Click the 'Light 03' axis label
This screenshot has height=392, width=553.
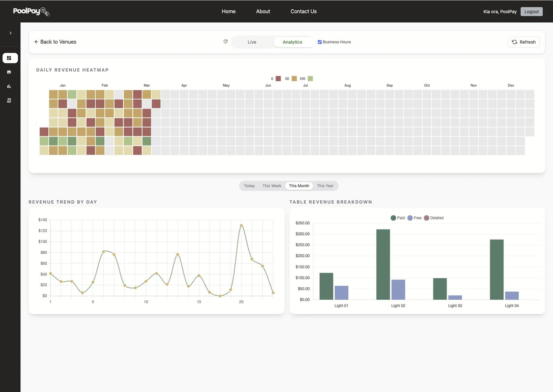coord(455,306)
